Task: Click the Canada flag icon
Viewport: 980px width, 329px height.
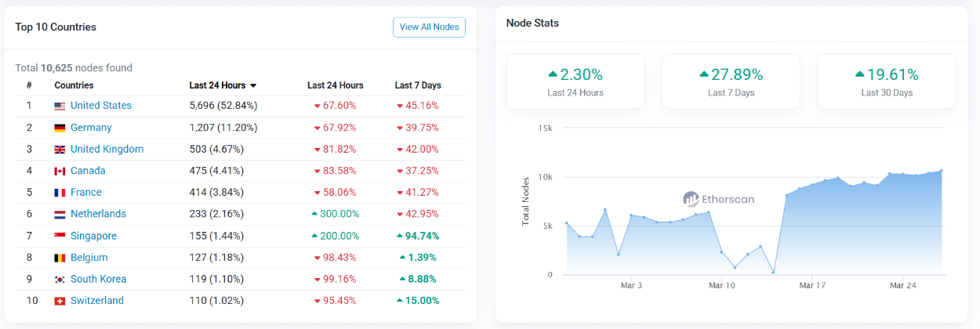Action: tap(60, 171)
